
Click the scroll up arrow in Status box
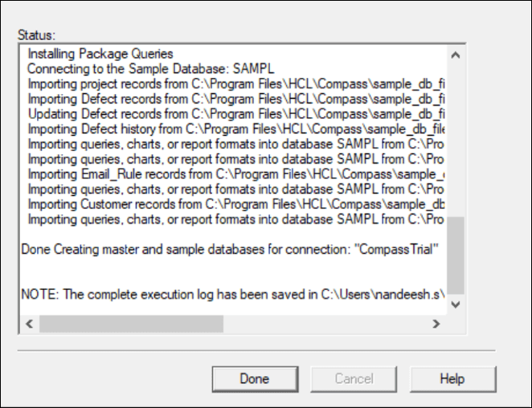(456, 55)
